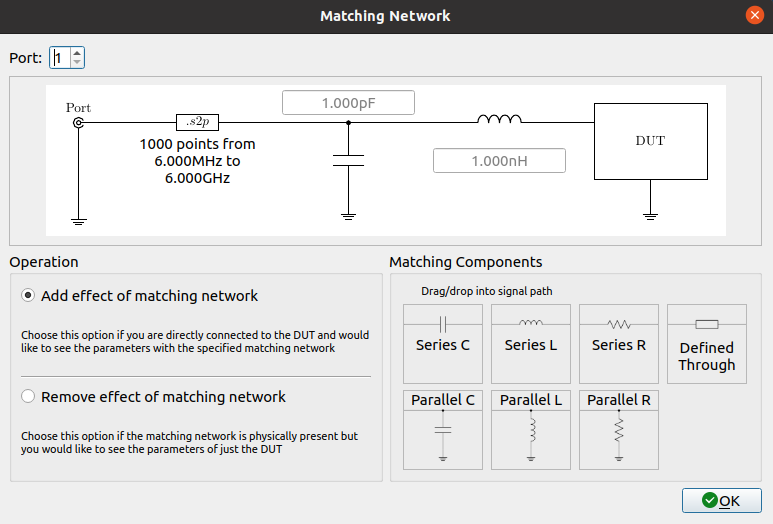Select the Series L component
The height and width of the screenshot is (524, 773).
(531, 343)
